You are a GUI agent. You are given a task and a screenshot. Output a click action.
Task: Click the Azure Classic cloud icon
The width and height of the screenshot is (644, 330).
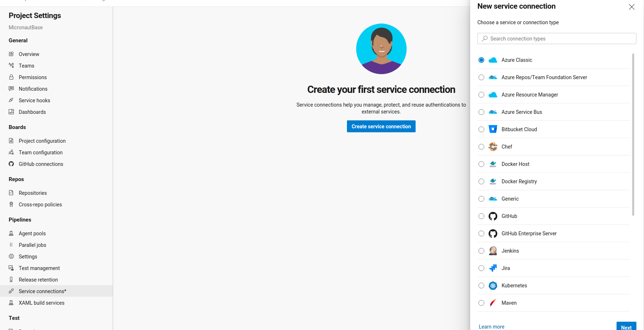(x=493, y=60)
